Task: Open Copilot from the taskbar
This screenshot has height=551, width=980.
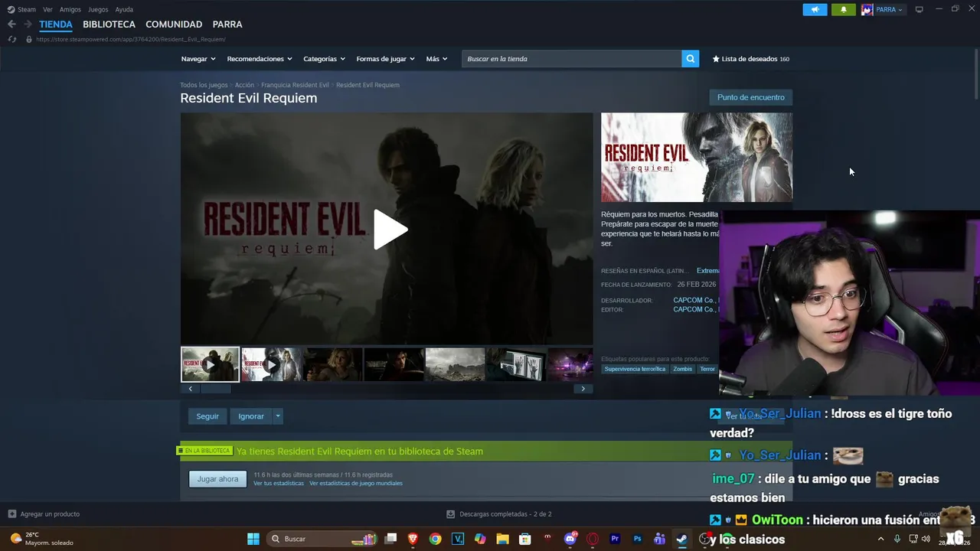Action: click(480, 539)
